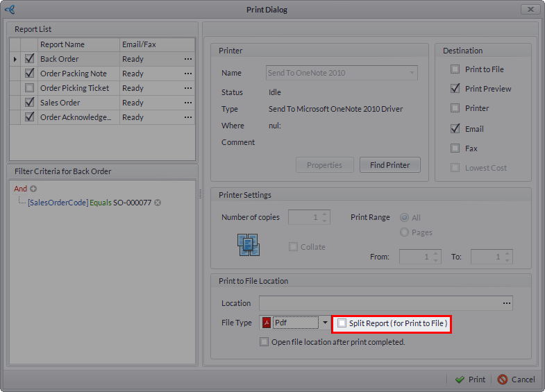Screen dimensions: 545x392
Task: Uncheck the Back Order report checkbox
Action: tap(30, 58)
